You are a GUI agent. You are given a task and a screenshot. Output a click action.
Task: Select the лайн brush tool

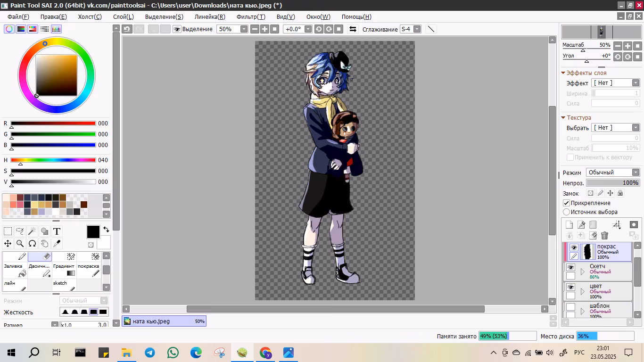point(15,285)
